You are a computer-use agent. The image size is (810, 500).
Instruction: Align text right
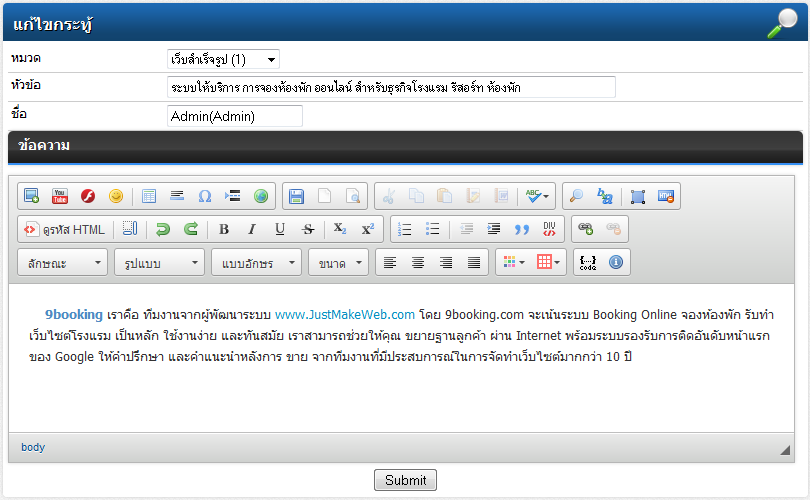[446, 262]
